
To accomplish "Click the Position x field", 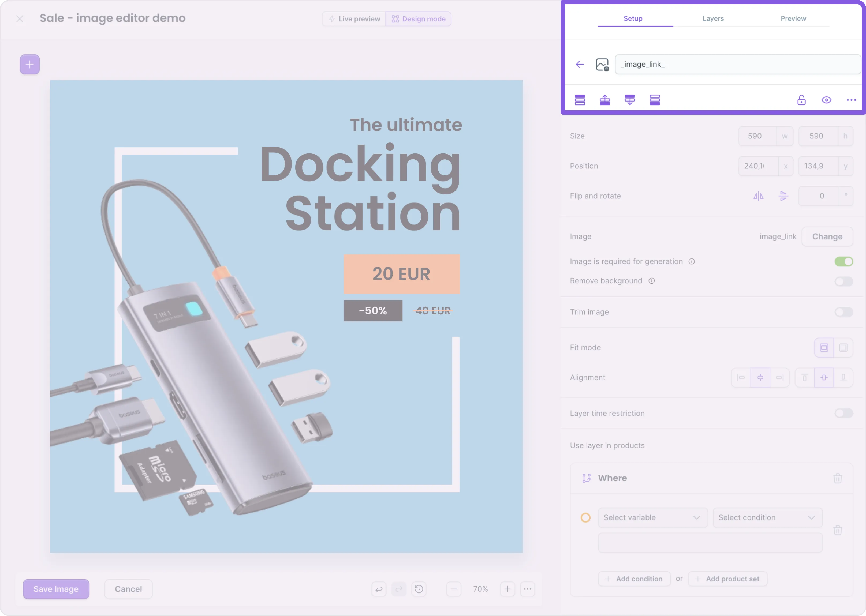I will (766, 166).
